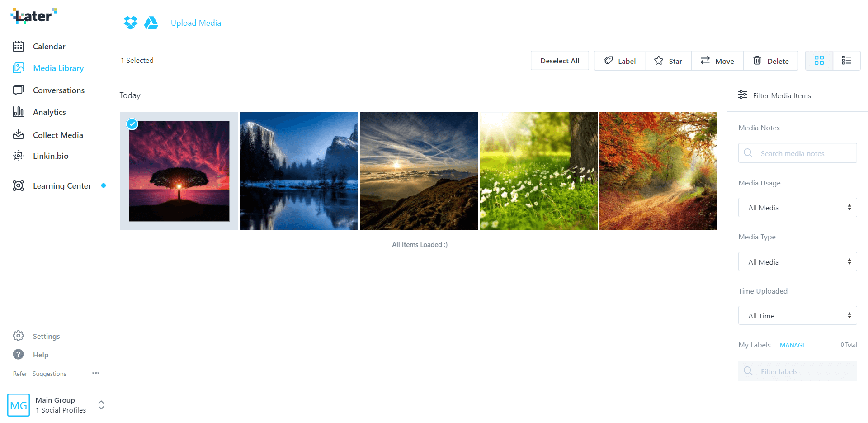Image resolution: width=868 pixels, height=423 pixels.
Task: Open the Analytics section
Action: click(49, 112)
